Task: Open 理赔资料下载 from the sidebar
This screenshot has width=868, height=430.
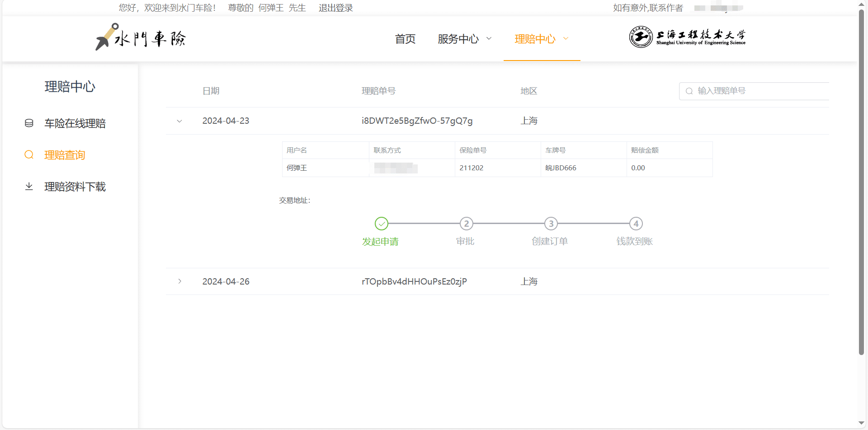Action: coord(75,187)
